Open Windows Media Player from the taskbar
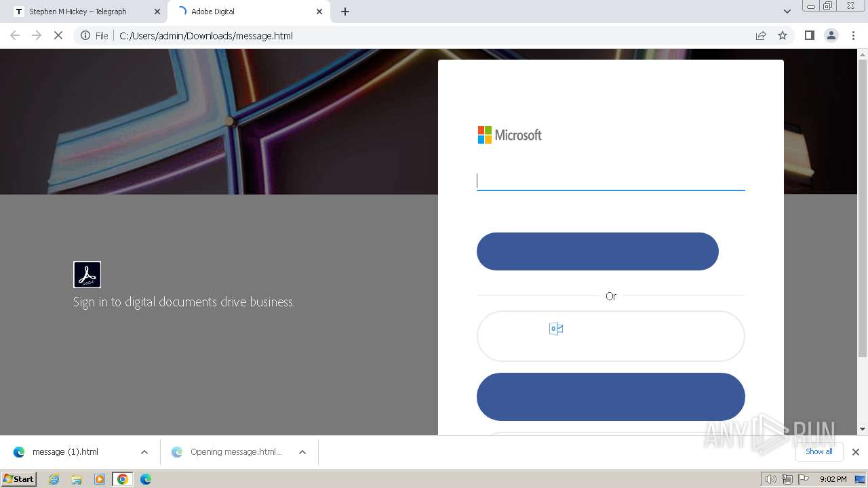This screenshot has width=868, height=488. 100,479
